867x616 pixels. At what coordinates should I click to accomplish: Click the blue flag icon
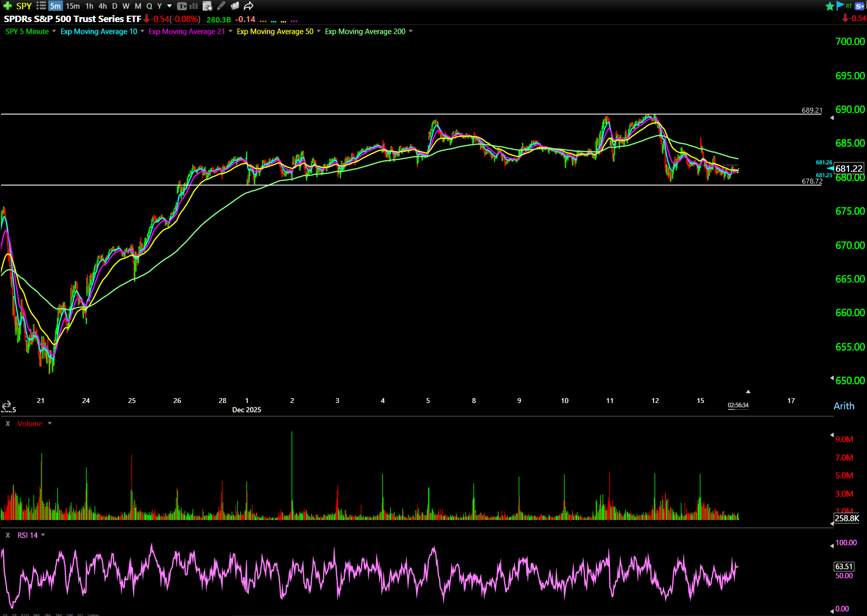pos(840,6)
